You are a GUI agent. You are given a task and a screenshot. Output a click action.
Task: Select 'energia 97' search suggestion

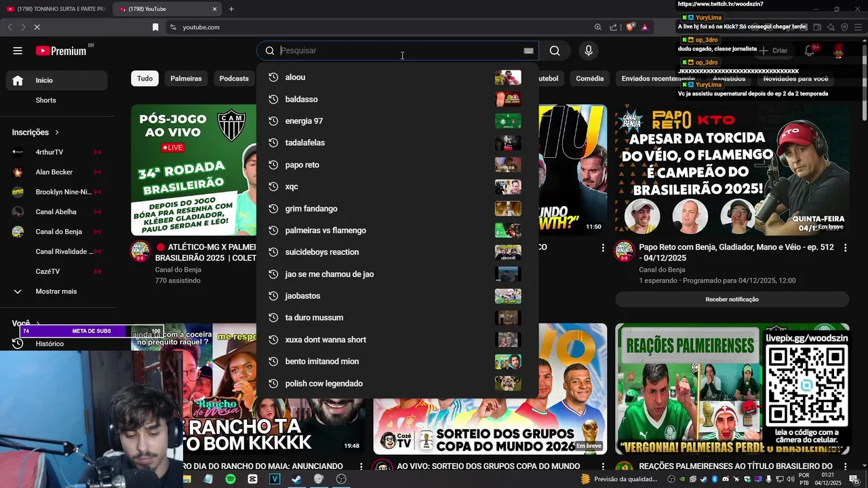pyautogui.click(x=397, y=121)
